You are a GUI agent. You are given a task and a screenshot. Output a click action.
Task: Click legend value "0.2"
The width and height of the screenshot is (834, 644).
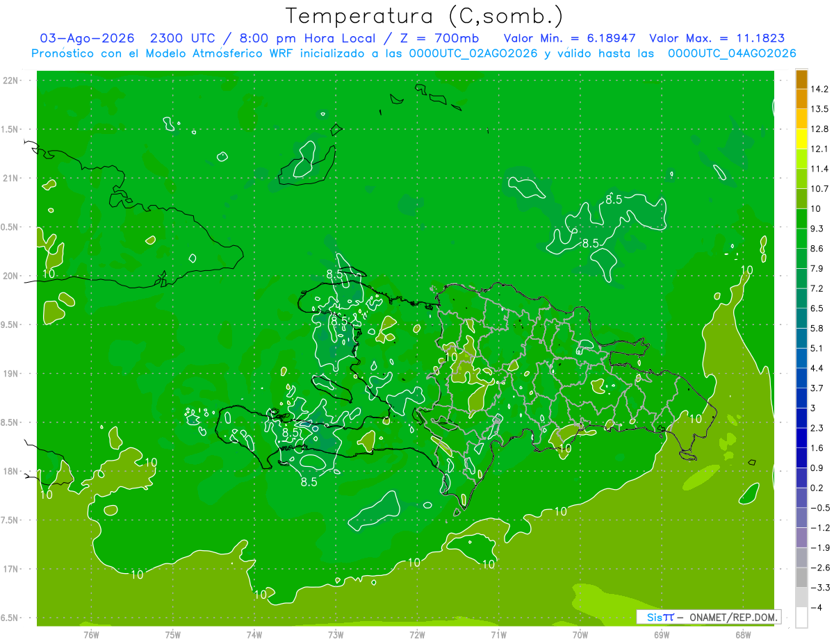[818, 488]
